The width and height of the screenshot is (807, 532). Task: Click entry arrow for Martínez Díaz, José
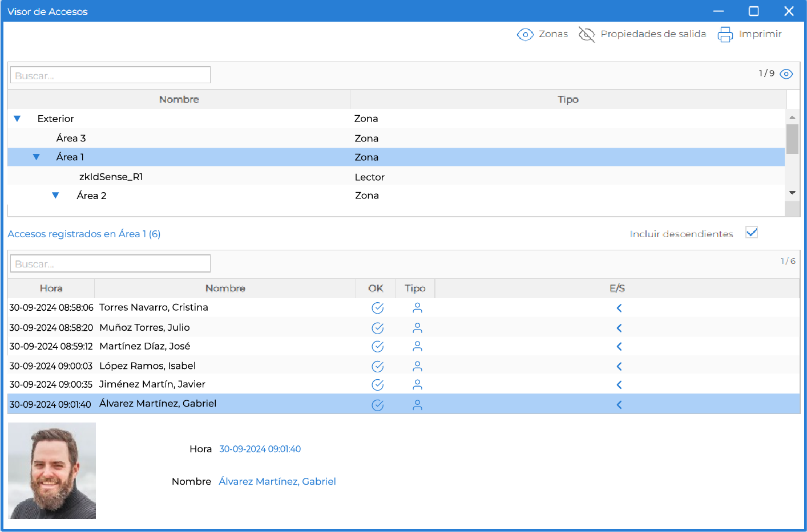[619, 346]
